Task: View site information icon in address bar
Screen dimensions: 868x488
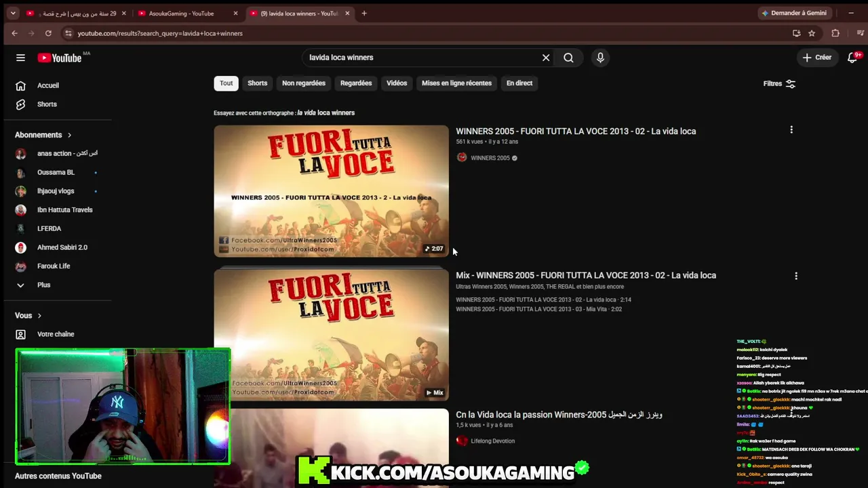Action: tap(68, 33)
